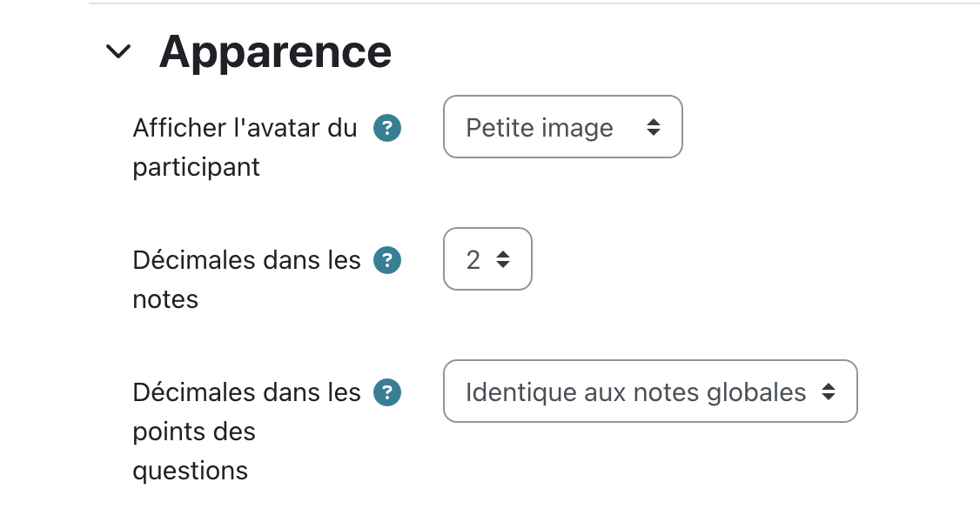Show help for Décimales dans les points des questions
The height and width of the screenshot is (522, 980).
click(x=387, y=392)
